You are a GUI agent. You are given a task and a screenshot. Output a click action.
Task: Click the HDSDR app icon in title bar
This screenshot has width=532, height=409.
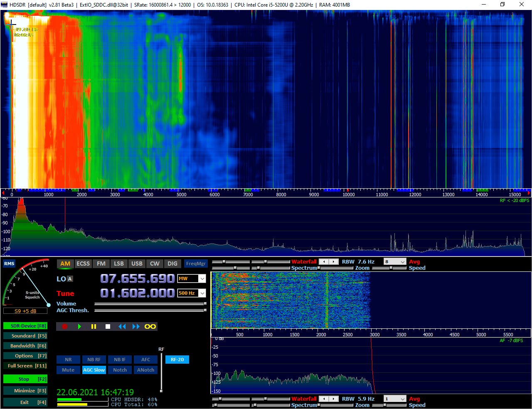5,5
